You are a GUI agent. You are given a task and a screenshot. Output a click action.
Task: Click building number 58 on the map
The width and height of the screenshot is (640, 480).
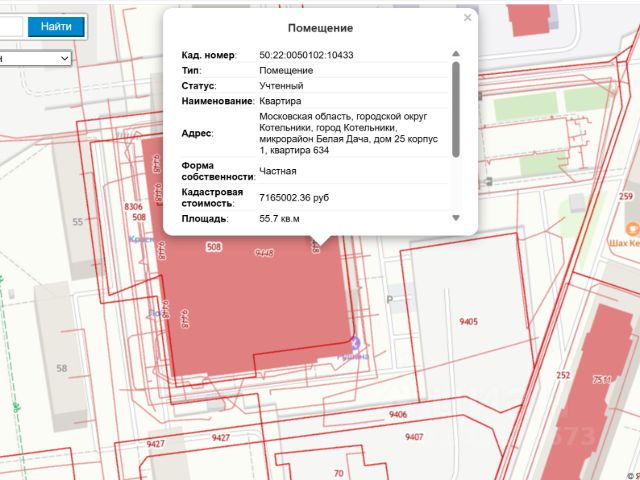62,368
